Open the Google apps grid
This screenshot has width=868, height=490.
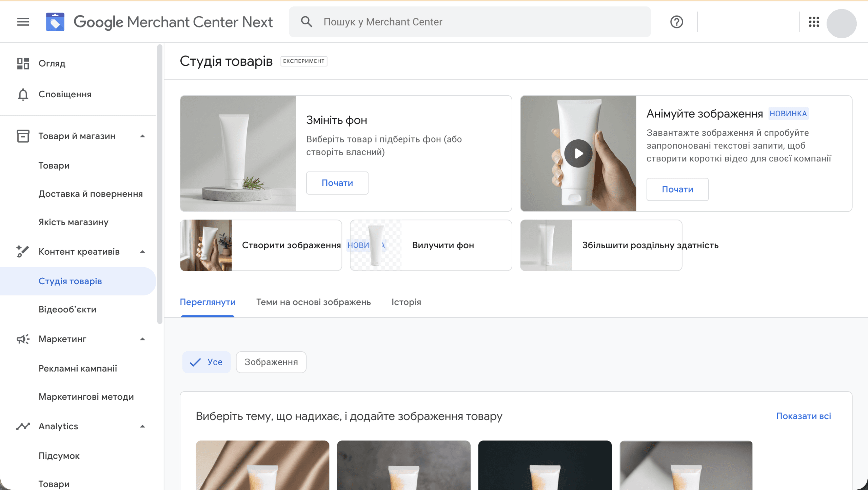click(x=814, y=22)
